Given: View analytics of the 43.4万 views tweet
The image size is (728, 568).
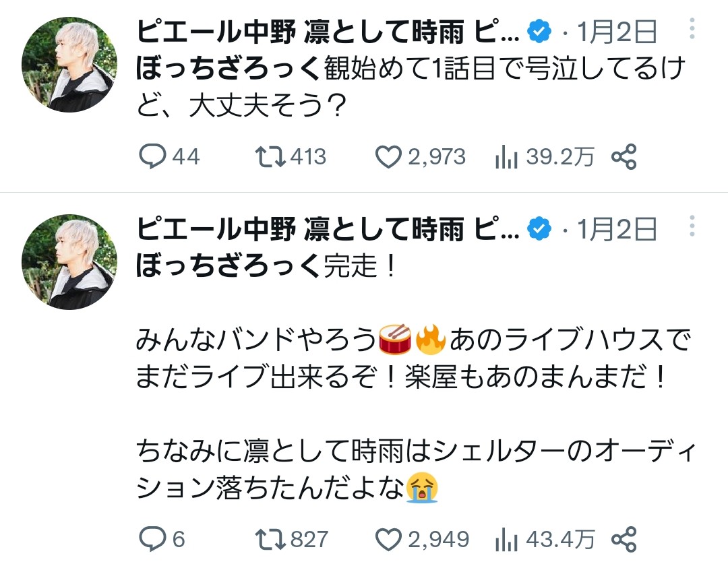Looking at the screenshot, I should coord(506,539).
